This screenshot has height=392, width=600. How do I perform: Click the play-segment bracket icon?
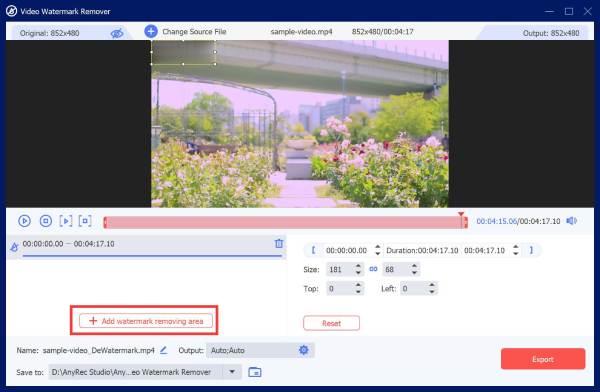pos(65,221)
